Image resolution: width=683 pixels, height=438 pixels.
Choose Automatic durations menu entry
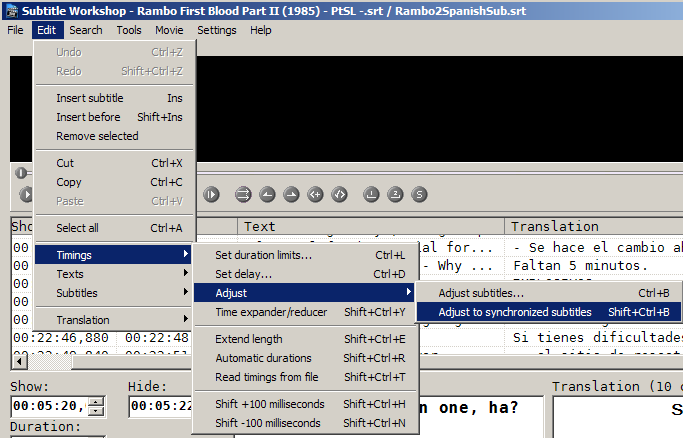point(305,358)
